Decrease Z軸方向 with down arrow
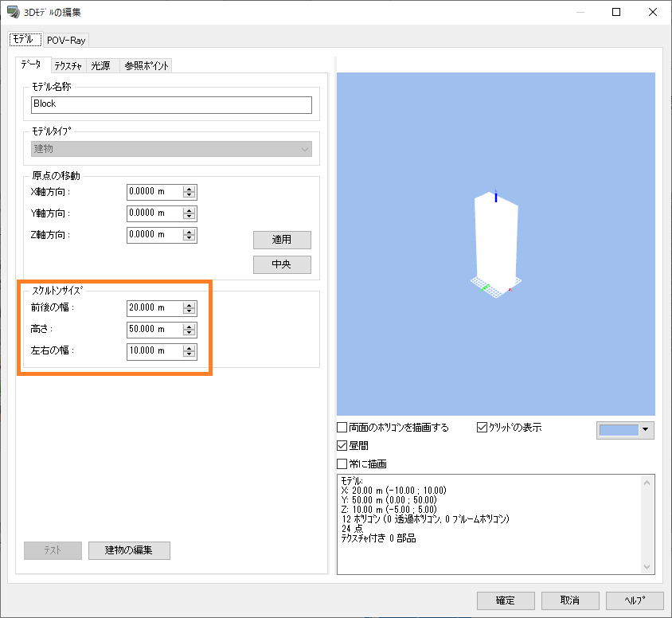The width and height of the screenshot is (672, 618). (189, 238)
